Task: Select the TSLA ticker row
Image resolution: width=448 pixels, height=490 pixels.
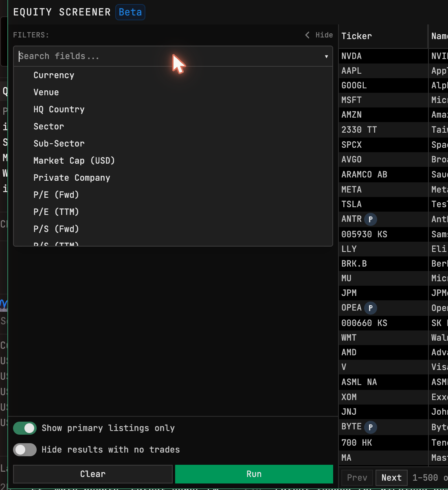Action: (x=383, y=204)
